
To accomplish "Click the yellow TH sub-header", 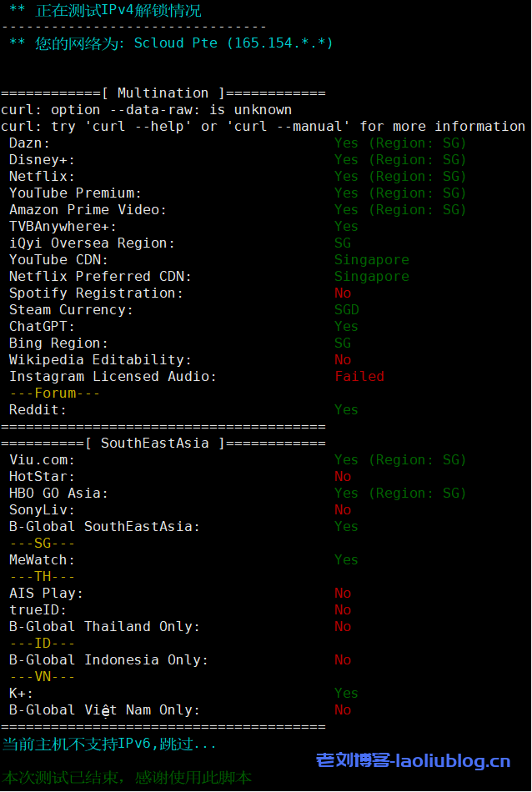I will click(x=43, y=576).
